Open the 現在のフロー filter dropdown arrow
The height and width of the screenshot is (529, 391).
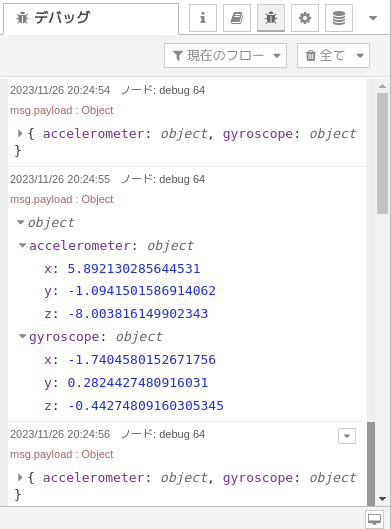tap(277, 56)
